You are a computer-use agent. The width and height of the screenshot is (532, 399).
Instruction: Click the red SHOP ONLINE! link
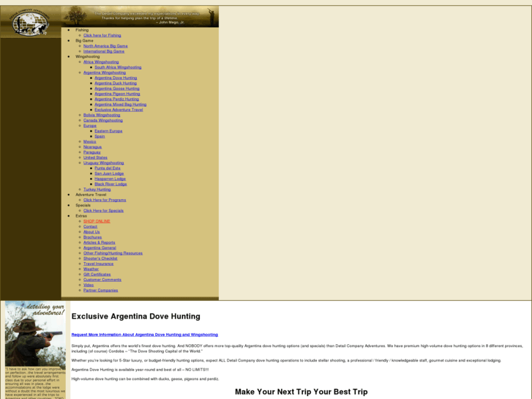tap(97, 221)
